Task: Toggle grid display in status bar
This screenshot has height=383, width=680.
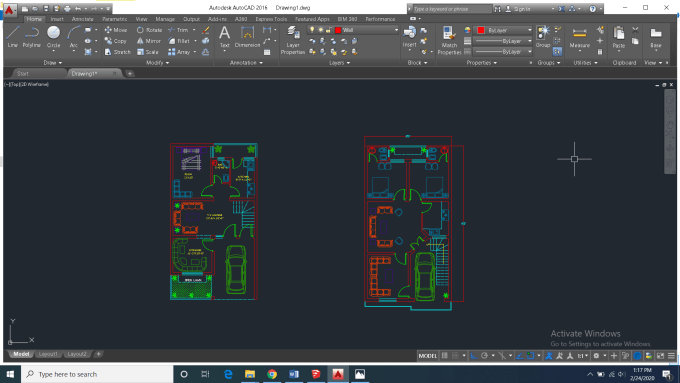Action: pos(445,356)
